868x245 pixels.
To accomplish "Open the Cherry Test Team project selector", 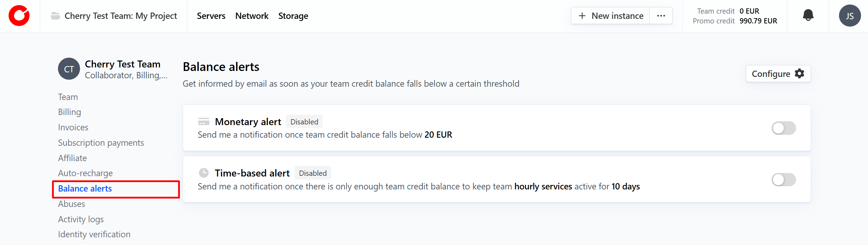I will tap(121, 16).
